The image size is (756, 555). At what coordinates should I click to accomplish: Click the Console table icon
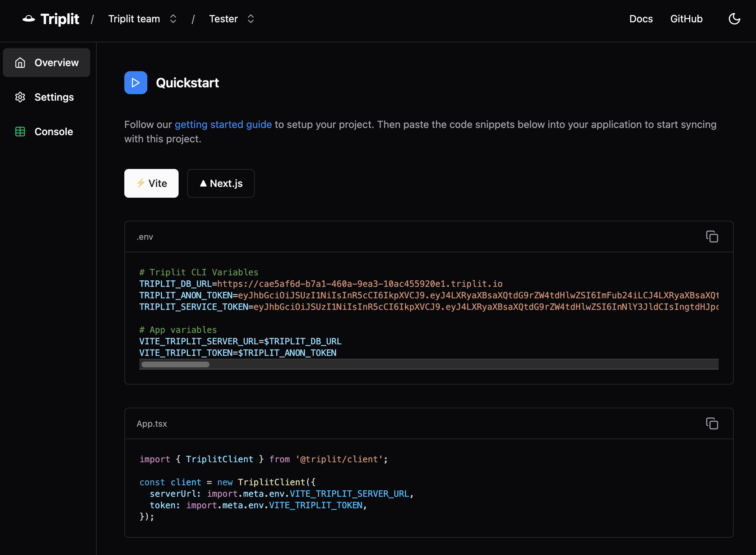tap(20, 132)
